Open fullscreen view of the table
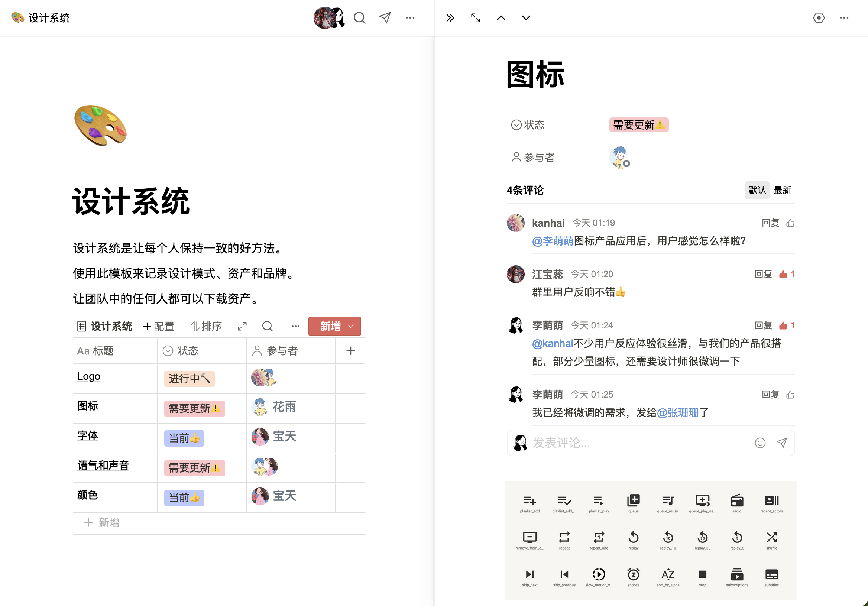The width and height of the screenshot is (868, 606). (x=242, y=326)
